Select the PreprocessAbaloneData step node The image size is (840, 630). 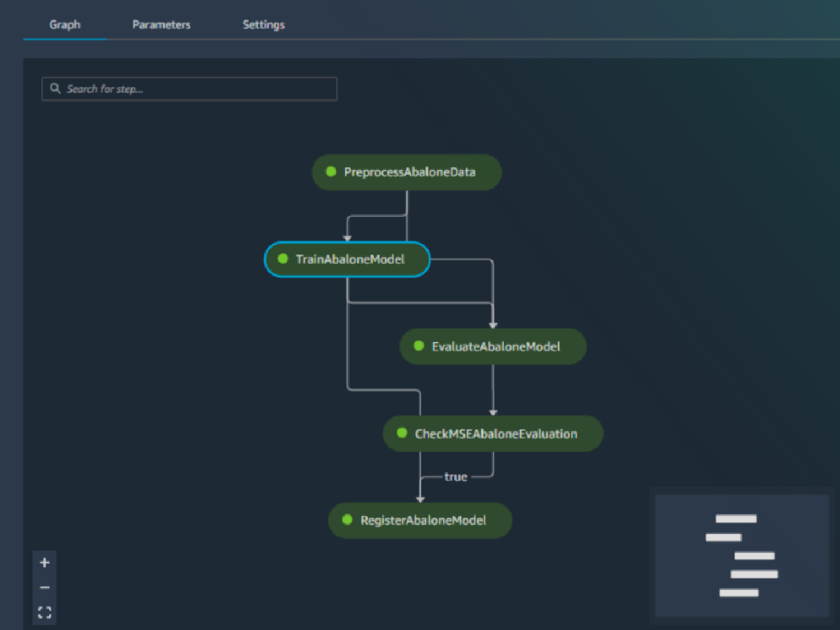pyautogui.click(x=409, y=172)
